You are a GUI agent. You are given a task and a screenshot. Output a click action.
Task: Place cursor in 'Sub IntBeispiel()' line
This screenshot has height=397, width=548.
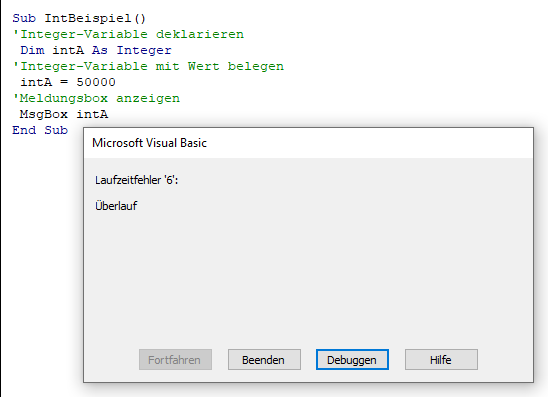79,18
